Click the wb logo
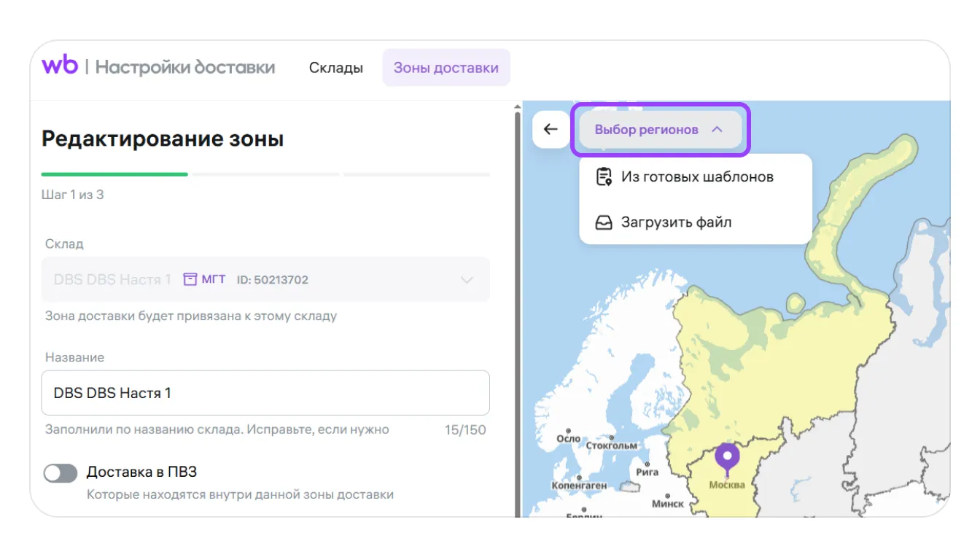The width and height of the screenshot is (980, 557). pos(59,66)
